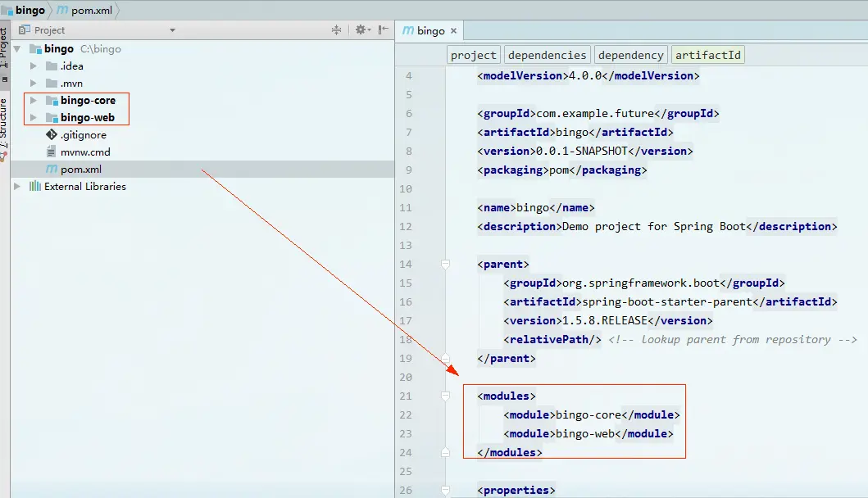Select the mvnw.cmd file
The width and height of the screenshot is (868, 498).
click(x=85, y=152)
